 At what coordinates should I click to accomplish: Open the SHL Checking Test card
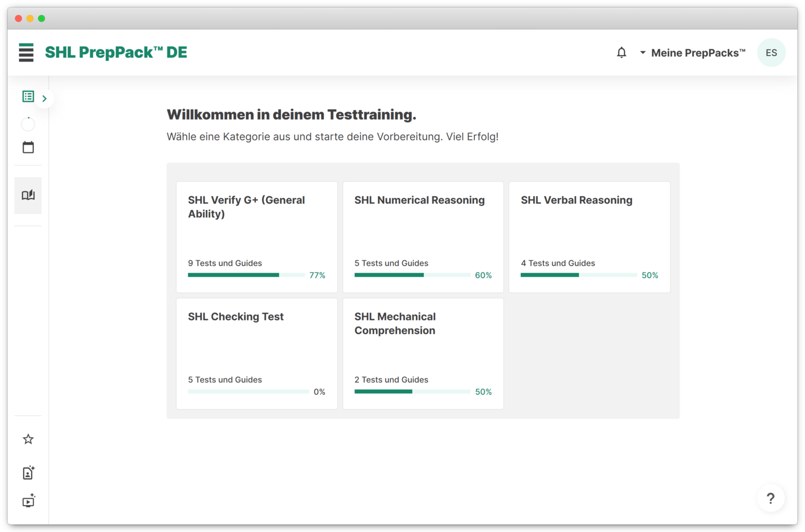click(x=256, y=353)
